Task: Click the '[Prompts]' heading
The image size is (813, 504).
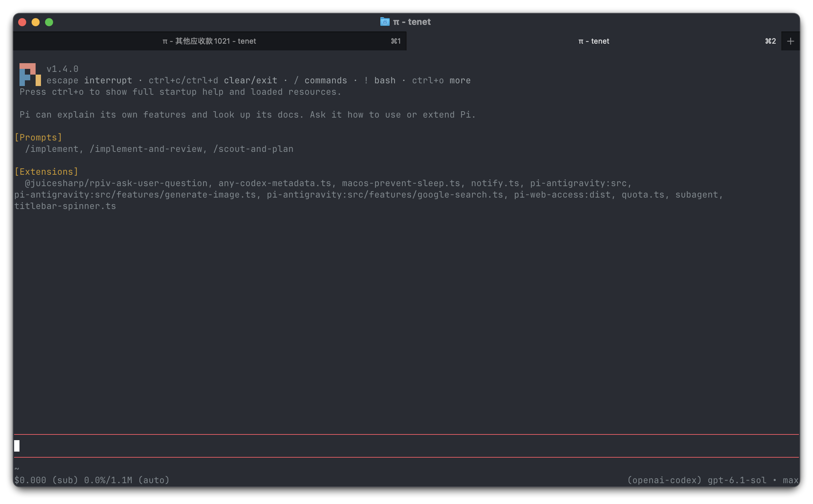Action: coord(38,137)
